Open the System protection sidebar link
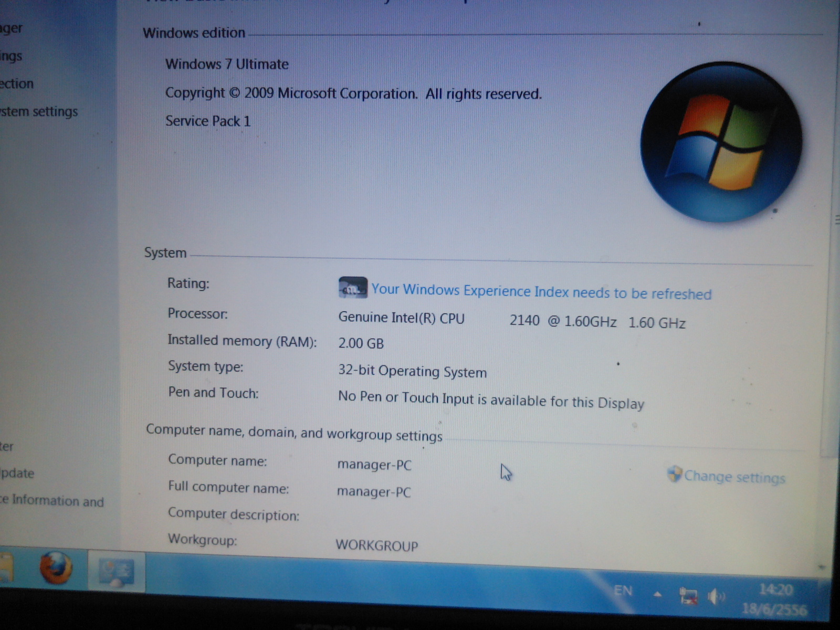The height and width of the screenshot is (630, 840). [17, 83]
